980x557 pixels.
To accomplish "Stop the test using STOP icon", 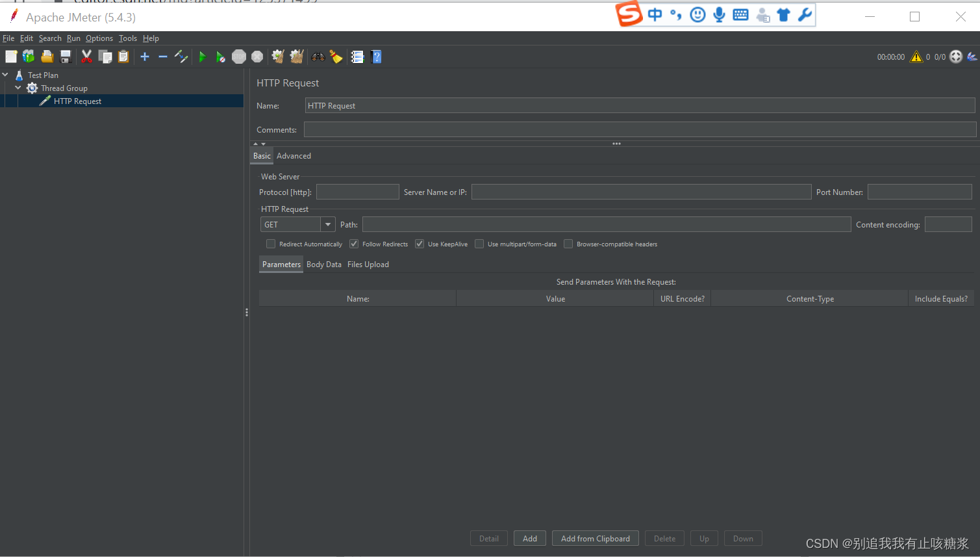I will pyautogui.click(x=239, y=57).
